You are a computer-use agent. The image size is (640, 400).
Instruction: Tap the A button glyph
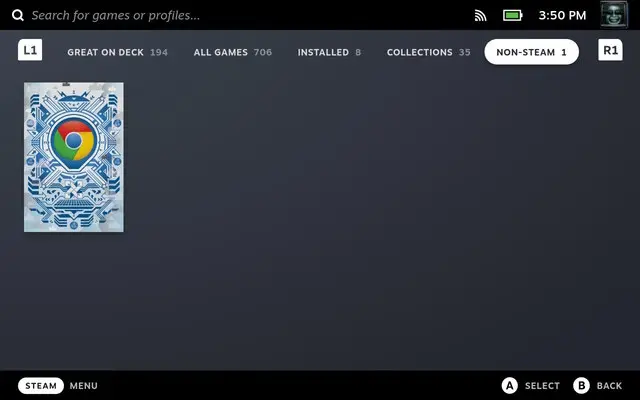tap(510, 386)
